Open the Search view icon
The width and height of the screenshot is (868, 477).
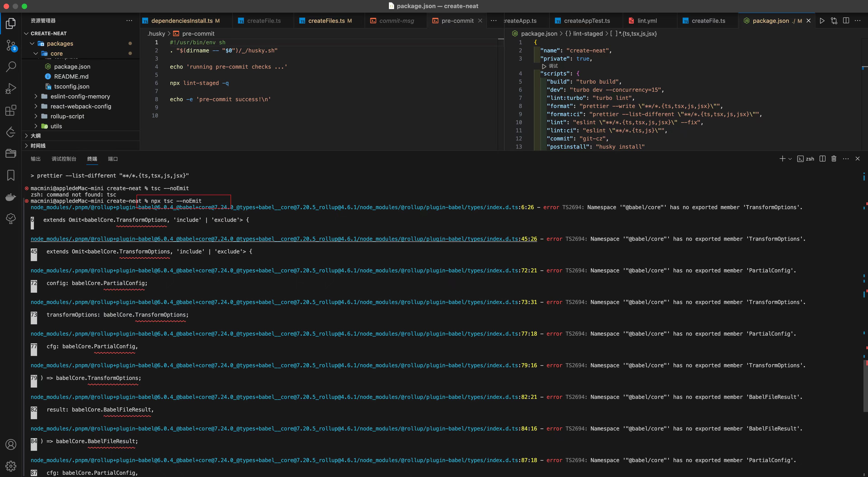pos(11,67)
